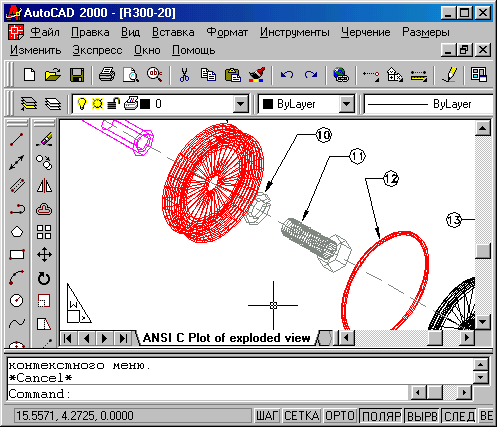Choose the Mirror tool
497x427 pixels.
coord(44,186)
